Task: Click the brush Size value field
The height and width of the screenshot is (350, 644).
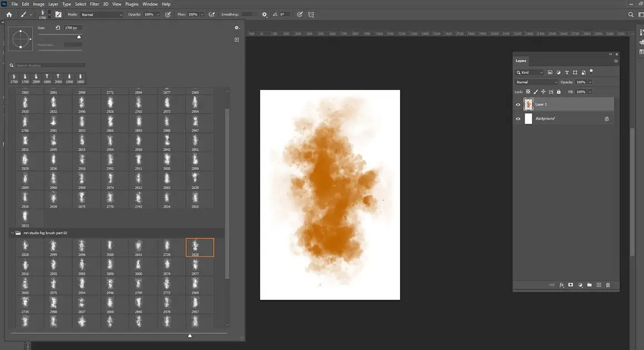Action: tap(73, 28)
